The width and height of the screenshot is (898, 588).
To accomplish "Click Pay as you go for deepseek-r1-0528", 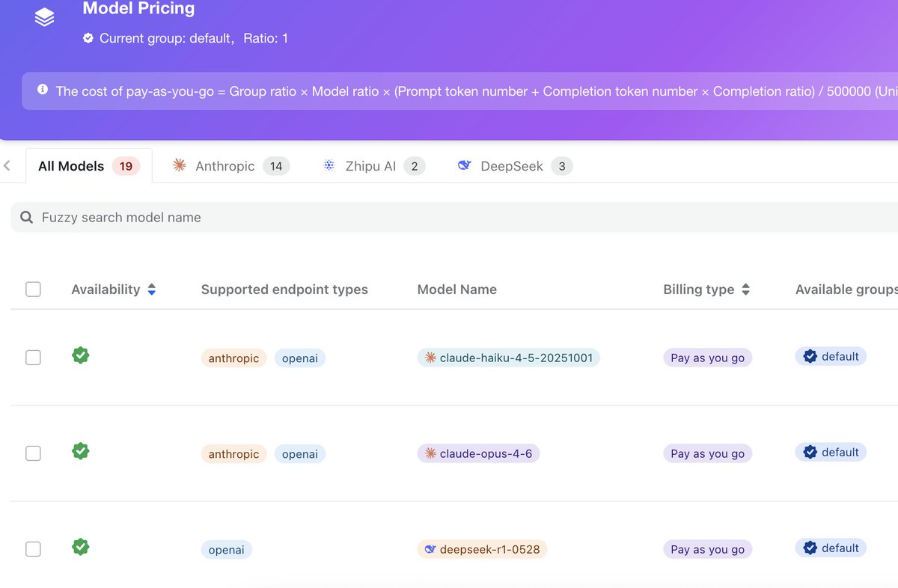I will tap(708, 549).
